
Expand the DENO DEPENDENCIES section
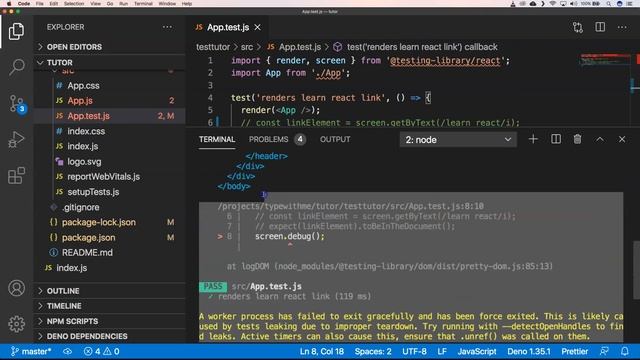(x=109, y=336)
